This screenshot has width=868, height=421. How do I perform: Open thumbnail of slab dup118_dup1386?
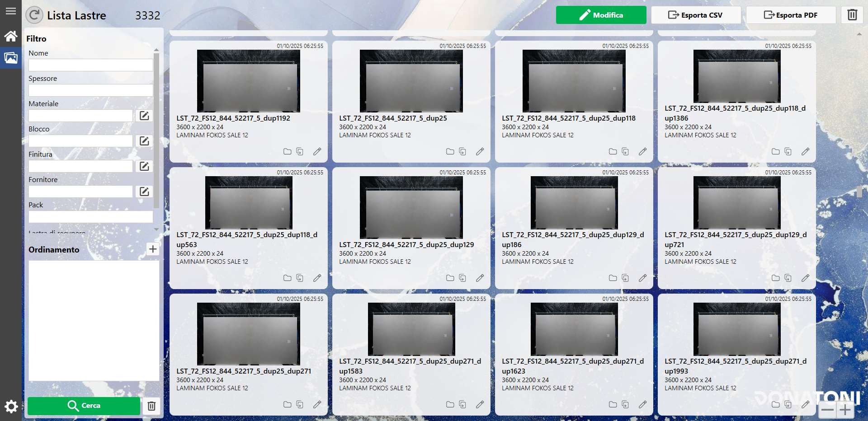pos(737,76)
